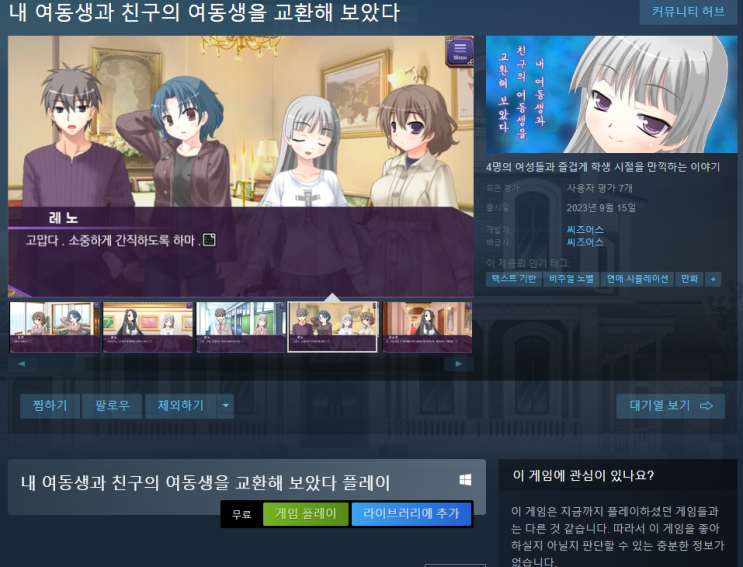Select the 연애 시뮬레이션 tag
Screen dimensions: 743x567
[637, 279]
